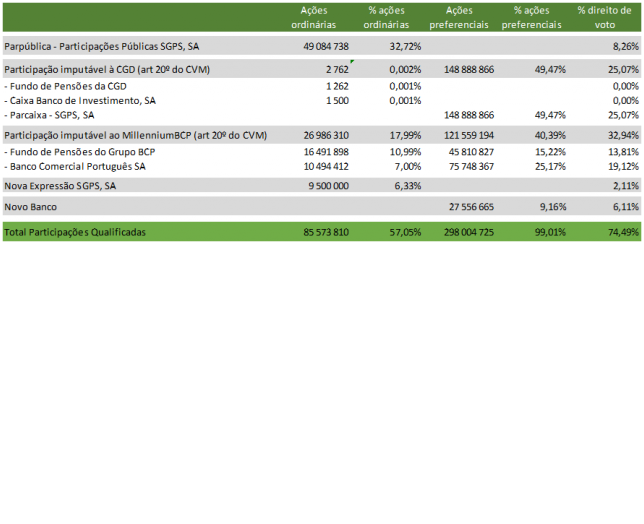
Task: Click the 1 500 cell
Action: coord(337,101)
